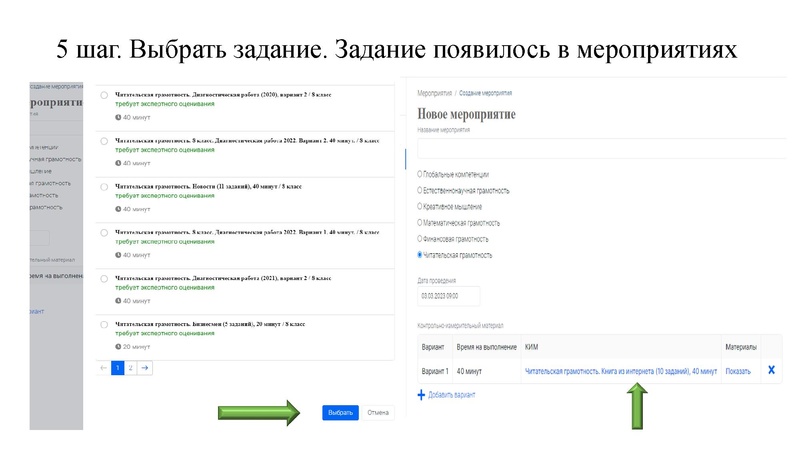Viewport: 800px width, 450px height.
Task: Choose the Финансовая грамотность radio button
Action: point(420,239)
